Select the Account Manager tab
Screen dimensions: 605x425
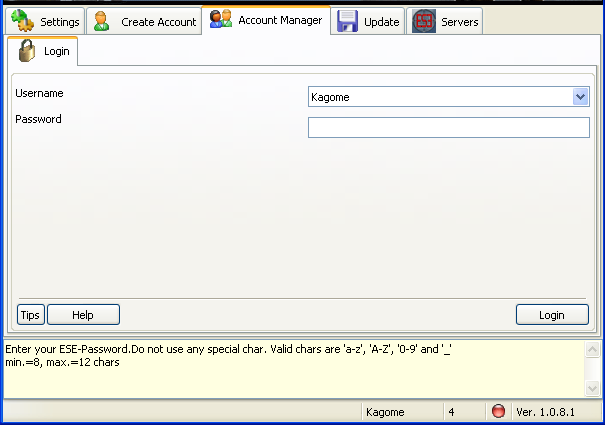(x=266, y=20)
